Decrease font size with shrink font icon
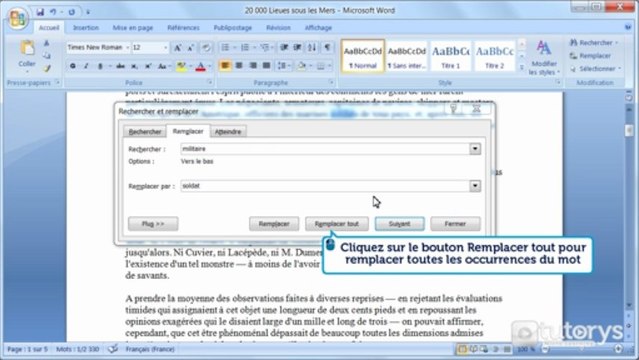 pyautogui.click(x=191, y=48)
